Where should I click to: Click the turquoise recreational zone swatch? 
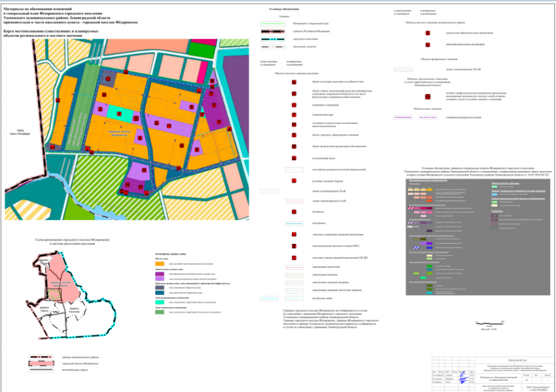coord(159,302)
